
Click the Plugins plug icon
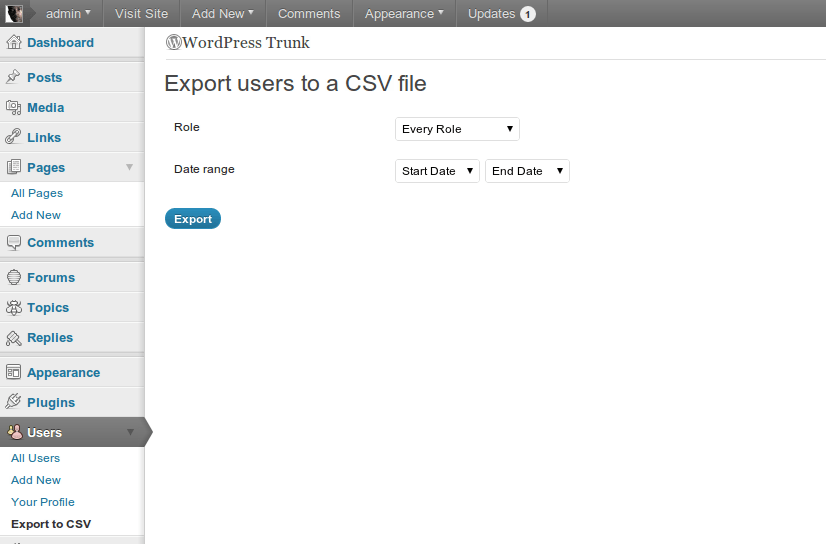click(x=14, y=402)
